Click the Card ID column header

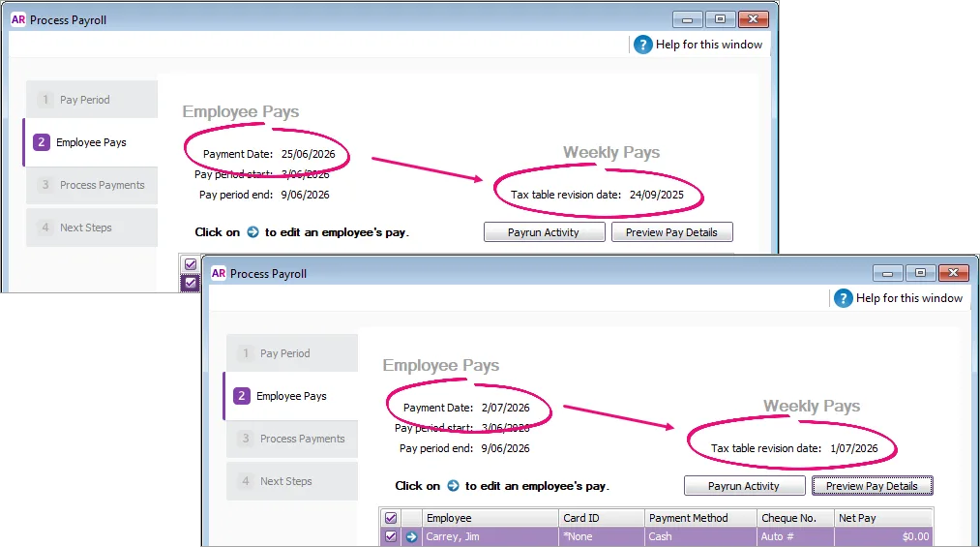point(601,518)
